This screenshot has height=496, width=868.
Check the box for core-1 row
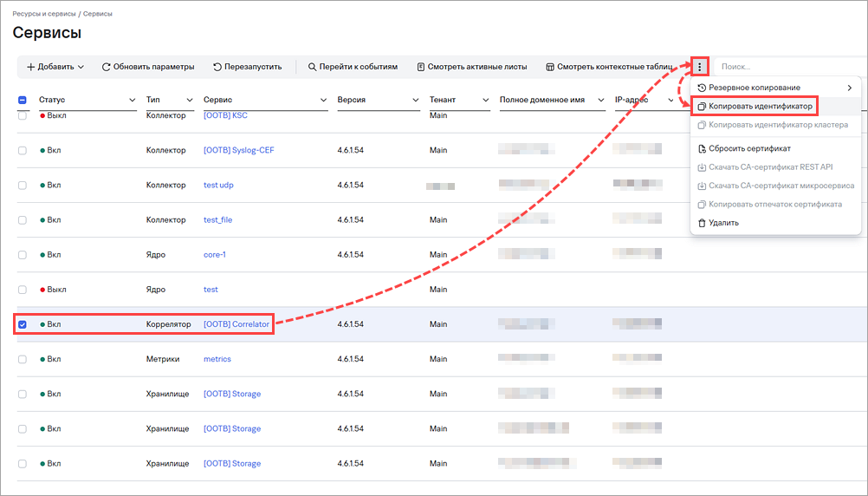23,255
